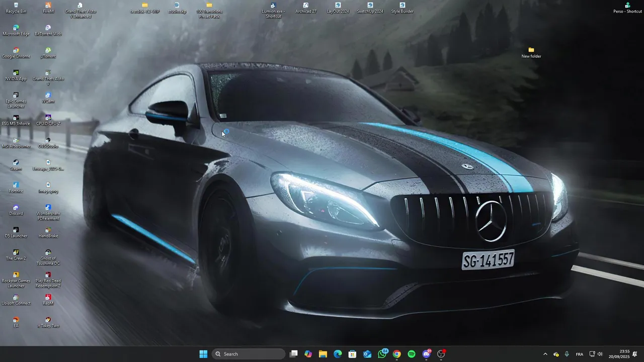Open Spotify from the taskbar
This screenshot has width=644, height=362.
click(x=412, y=354)
